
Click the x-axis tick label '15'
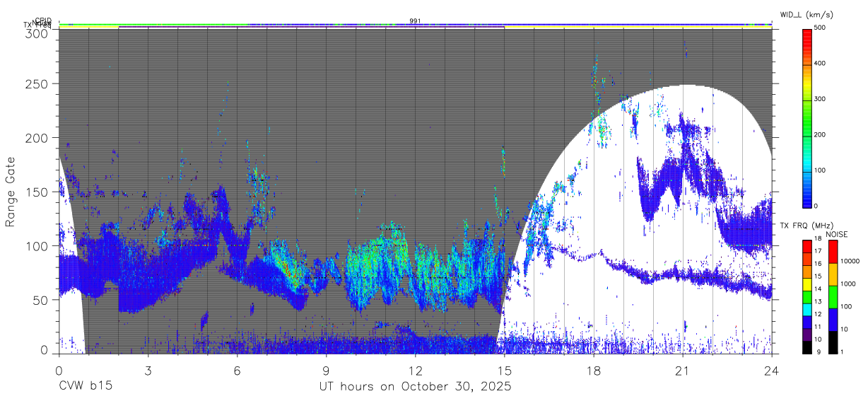click(504, 371)
